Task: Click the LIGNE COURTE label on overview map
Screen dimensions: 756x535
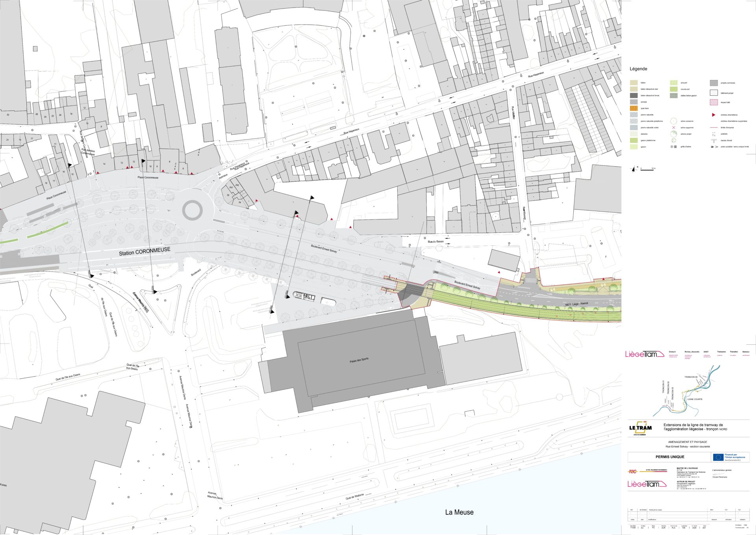Action: click(695, 399)
